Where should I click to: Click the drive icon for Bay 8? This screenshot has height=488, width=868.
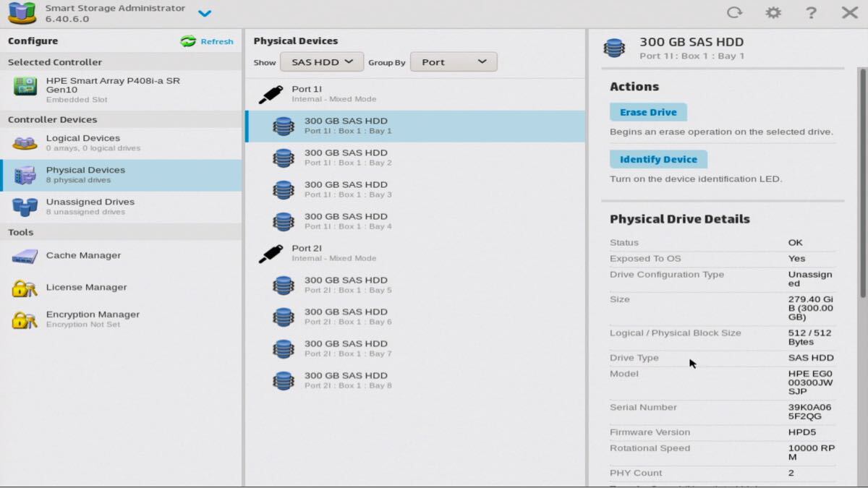tap(284, 380)
